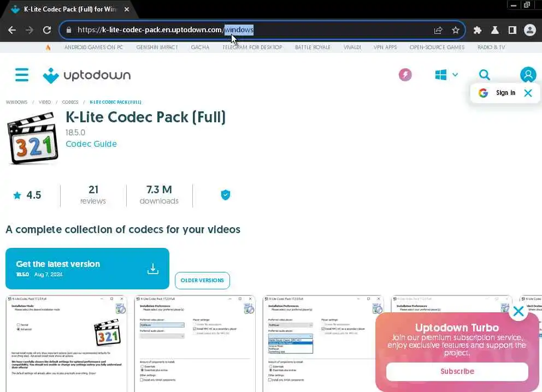The height and width of the screenshot is (392, 542).
Task: Open CODECS breadcrumb link
Action: coord(70,102)
